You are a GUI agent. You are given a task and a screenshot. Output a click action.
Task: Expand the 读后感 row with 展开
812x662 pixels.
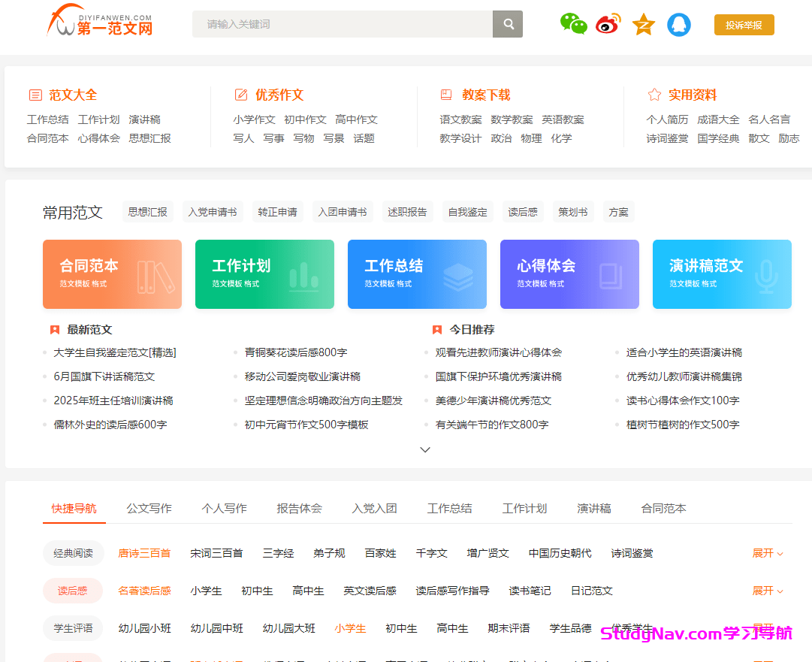coord(768,591)
